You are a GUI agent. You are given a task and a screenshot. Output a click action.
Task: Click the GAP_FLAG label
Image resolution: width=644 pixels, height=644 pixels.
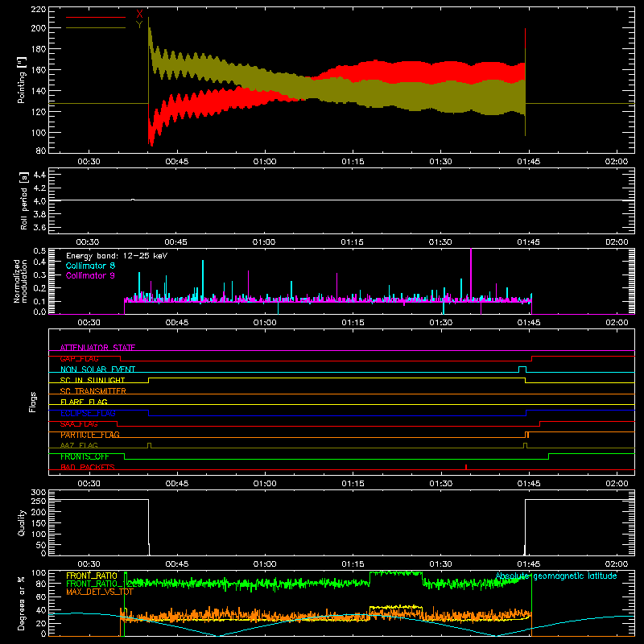click(79, 358)
